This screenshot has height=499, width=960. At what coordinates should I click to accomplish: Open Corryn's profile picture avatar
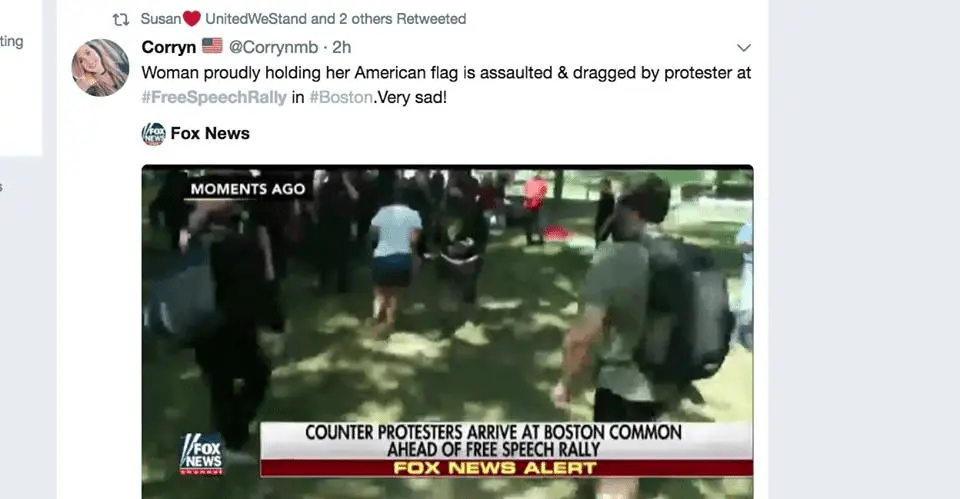100,67
